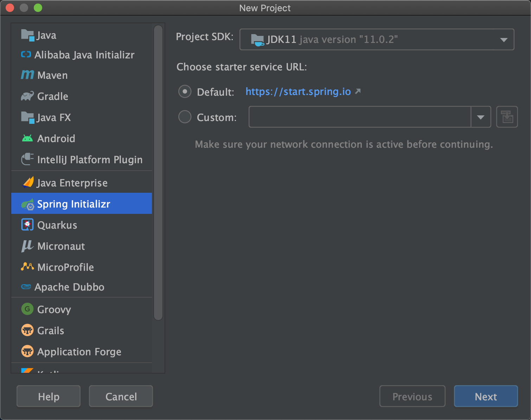The width and height of the screenshot is (531, 420).
Task: Click the Quarkus icon
Action: [27, 225]
